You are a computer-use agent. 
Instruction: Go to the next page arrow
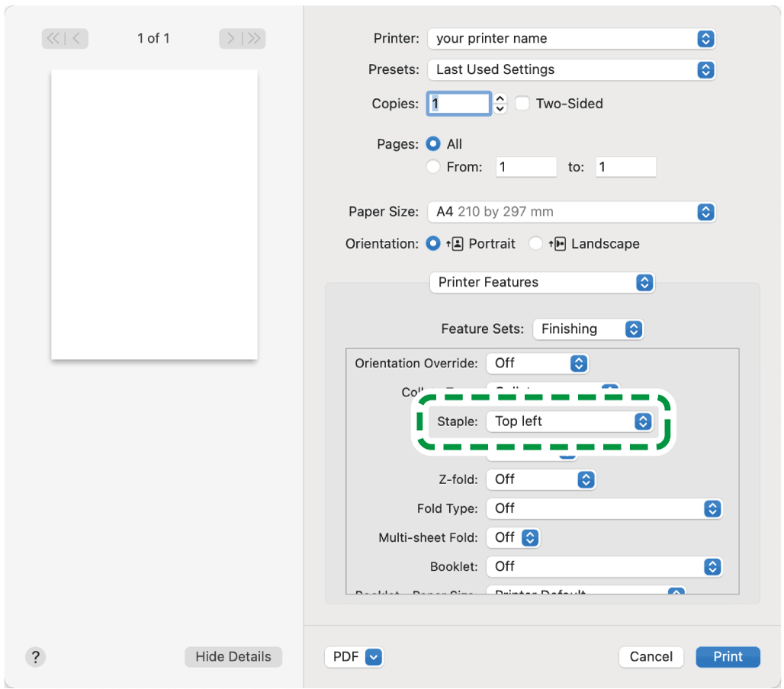(231, 39)
